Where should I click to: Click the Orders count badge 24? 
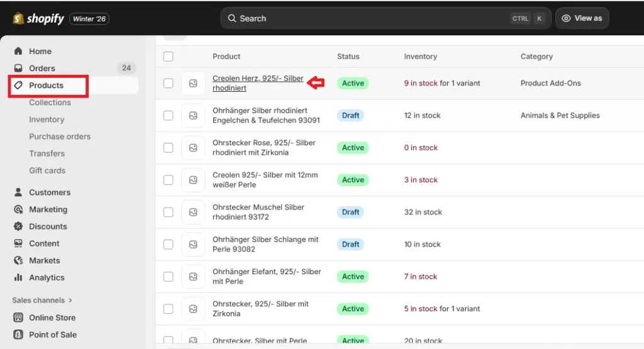coord(126,68)
